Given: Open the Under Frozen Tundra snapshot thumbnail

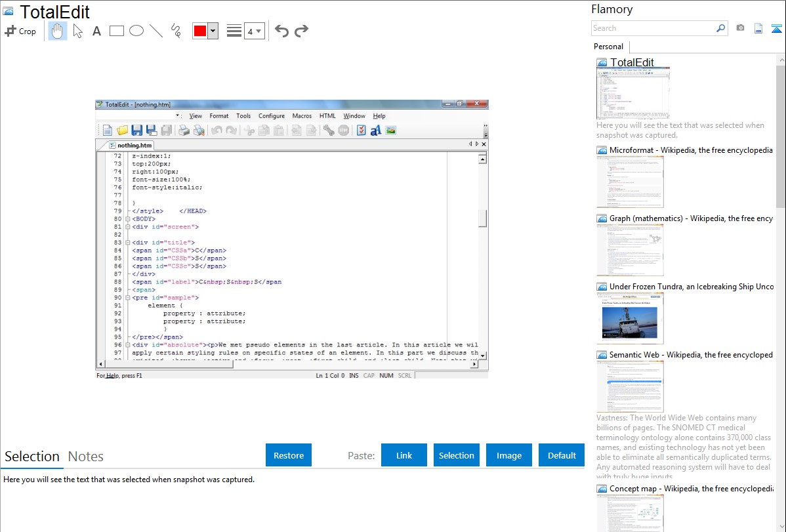Looking at the screenshot, I should coord(630,318).
